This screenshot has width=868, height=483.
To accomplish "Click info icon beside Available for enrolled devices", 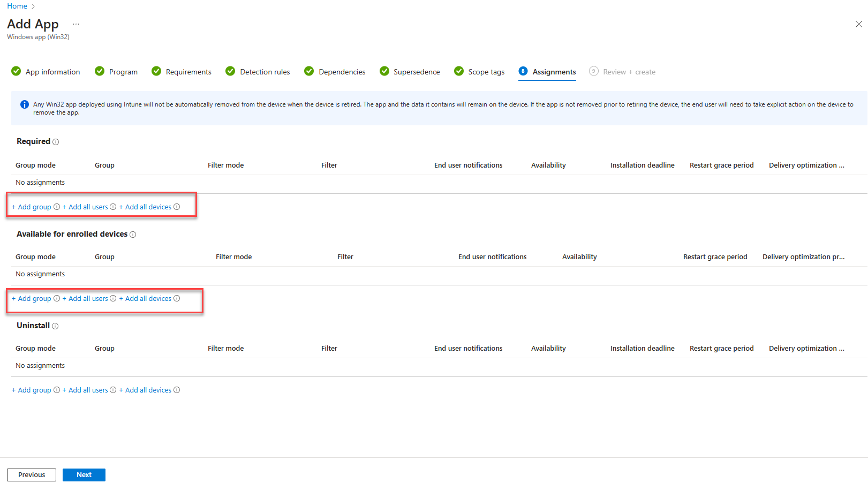I will click(133, 235).
